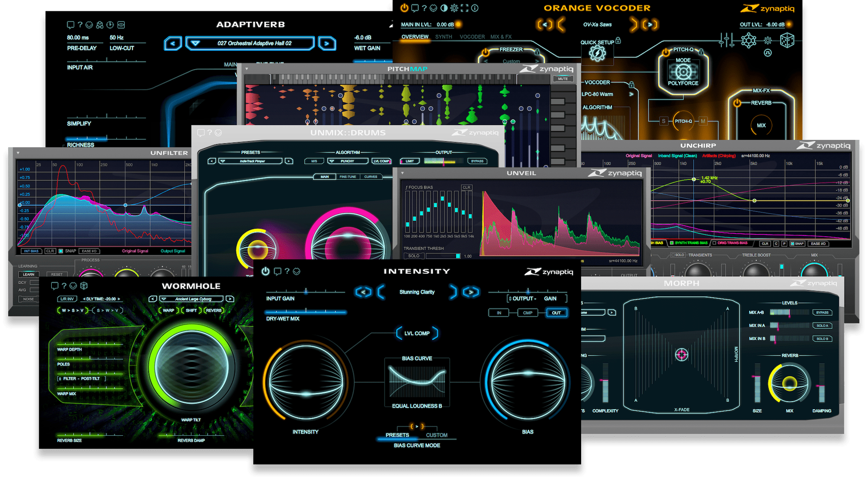
Task: Collapse Pitchmap header disclosure triangle
Action: click(x=247, y=69)
